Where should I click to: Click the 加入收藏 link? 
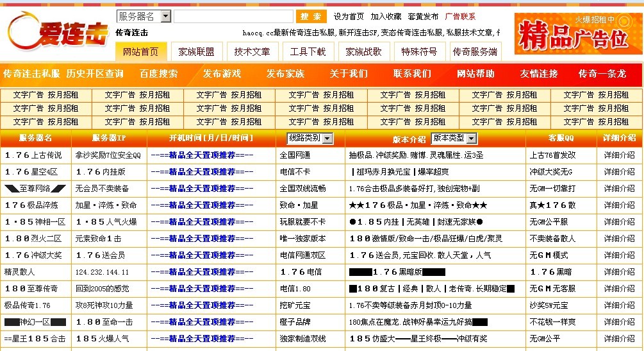[386, 17]
